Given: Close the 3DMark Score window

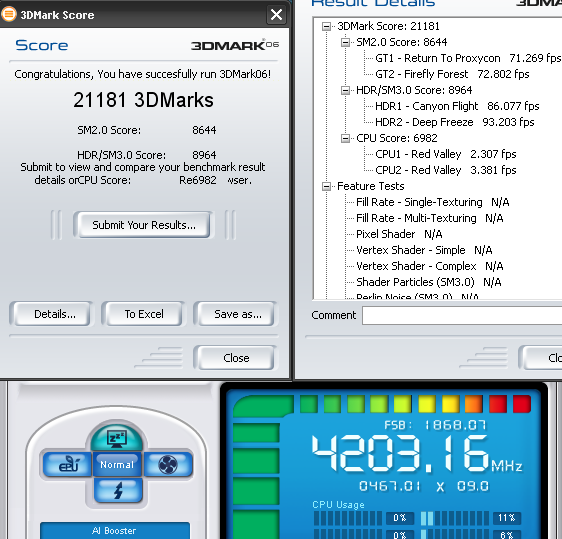Looking at the screenshot, I should [276, 15].
